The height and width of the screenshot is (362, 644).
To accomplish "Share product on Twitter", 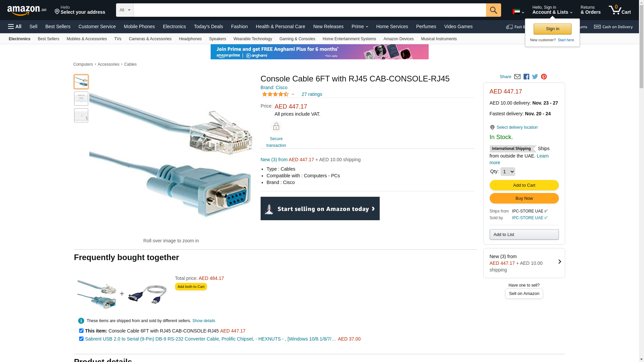I will pos(535,77).
